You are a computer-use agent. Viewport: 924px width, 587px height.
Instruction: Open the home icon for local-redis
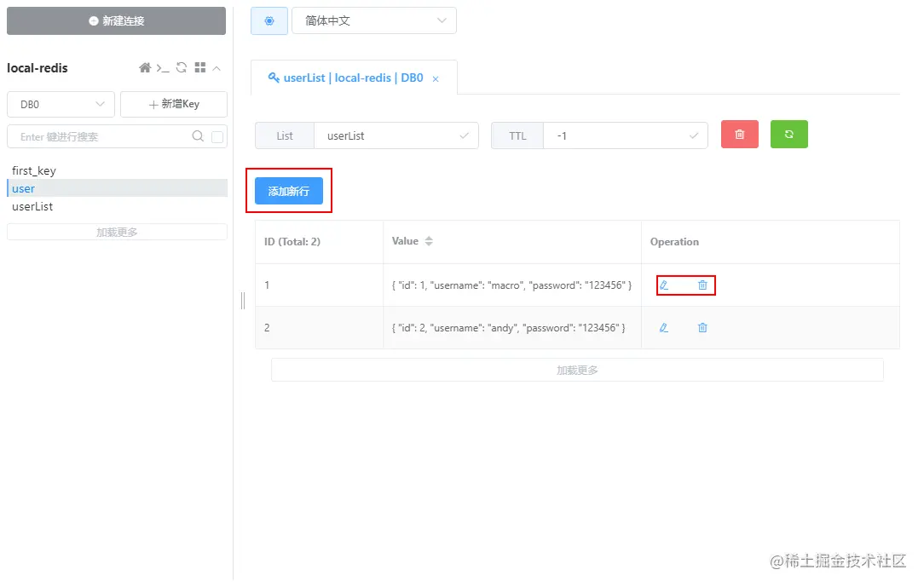(x=145, y=67)
